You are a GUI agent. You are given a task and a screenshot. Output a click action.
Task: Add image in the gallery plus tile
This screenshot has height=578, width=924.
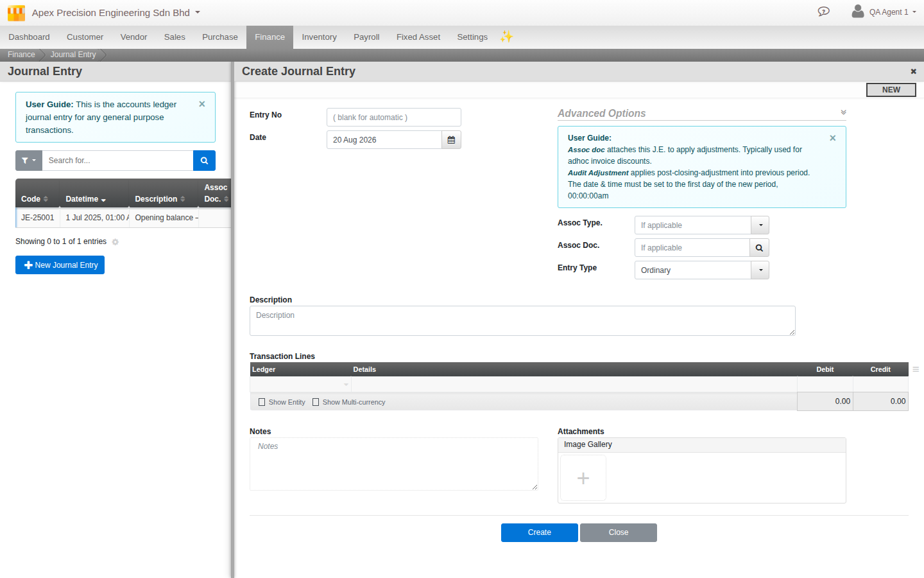click(583, 478)
